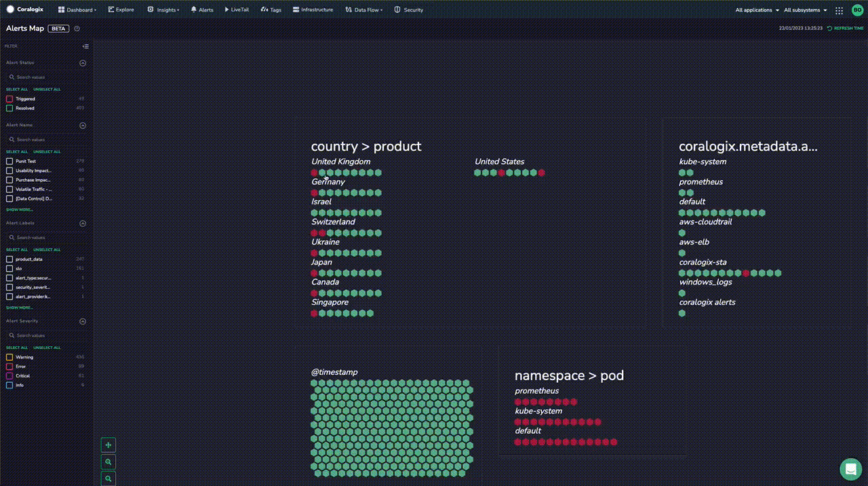Viewport: 868px width, 486px height.
Task: Click the help icon beside Alerts Map
Action: coord(77,29)
